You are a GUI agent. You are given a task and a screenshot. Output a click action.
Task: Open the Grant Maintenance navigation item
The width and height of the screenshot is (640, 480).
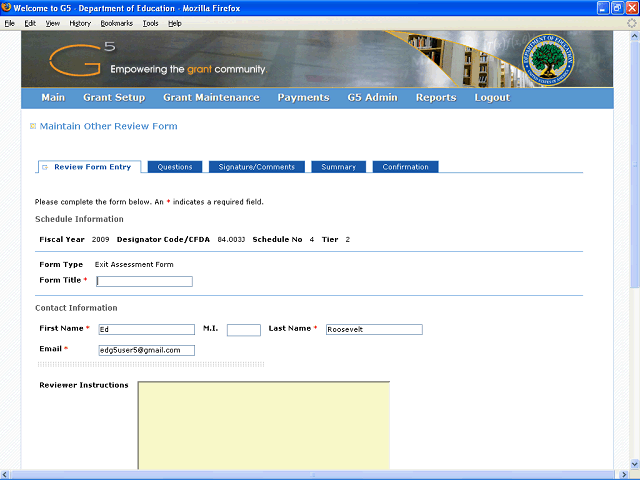click(211, 98)
